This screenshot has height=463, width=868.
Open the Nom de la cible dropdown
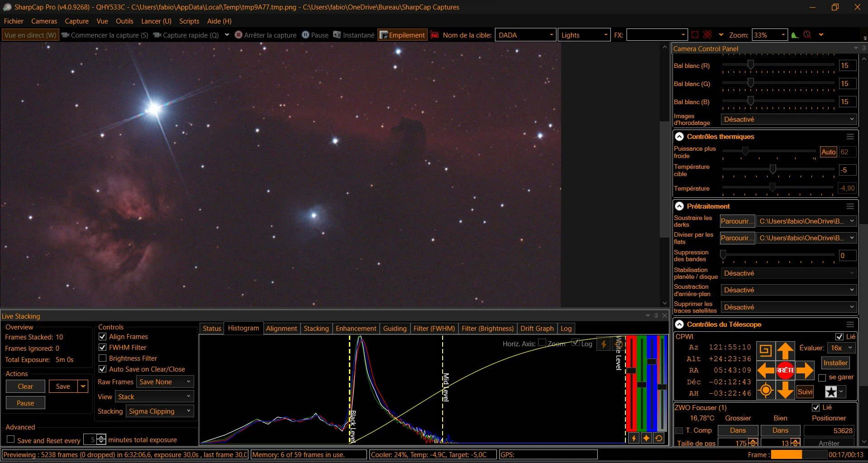pyautogui.click(x=525, y=35)
